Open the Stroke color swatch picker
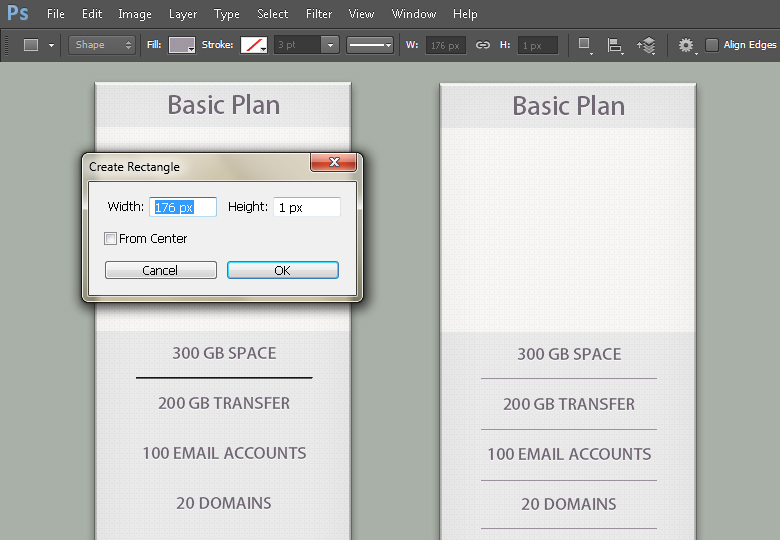The image size is (780, 540). tap(254, 45)
